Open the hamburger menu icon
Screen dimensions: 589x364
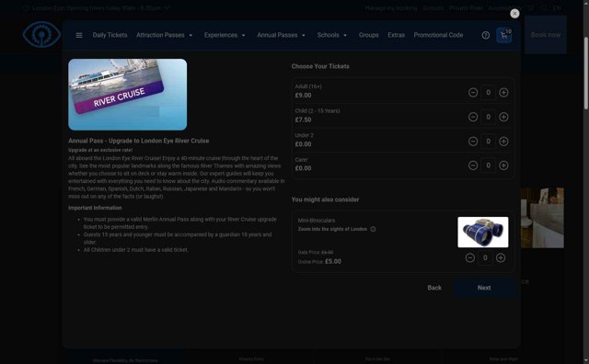[x=79, y=35]
